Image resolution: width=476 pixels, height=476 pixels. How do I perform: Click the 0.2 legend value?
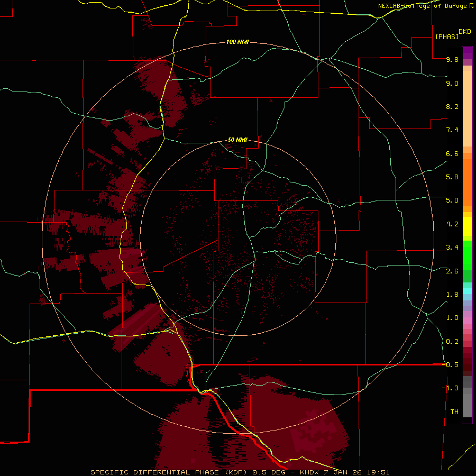452,342
